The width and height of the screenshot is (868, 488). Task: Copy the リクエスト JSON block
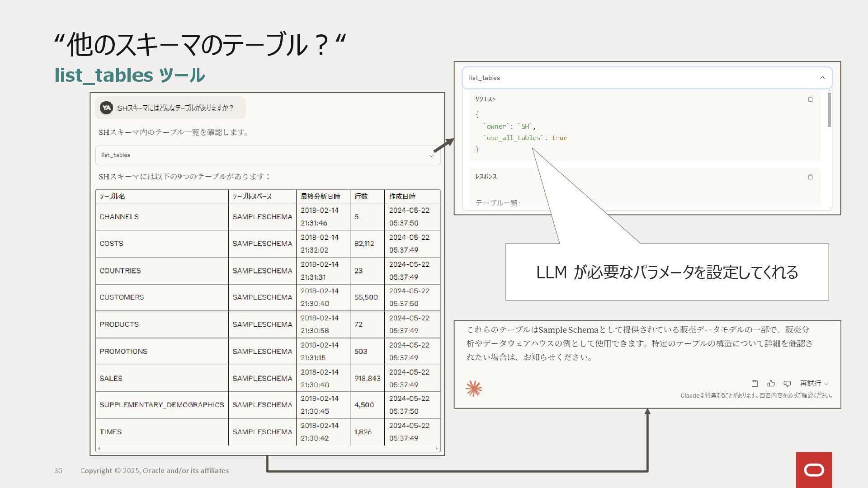point(810,99)
